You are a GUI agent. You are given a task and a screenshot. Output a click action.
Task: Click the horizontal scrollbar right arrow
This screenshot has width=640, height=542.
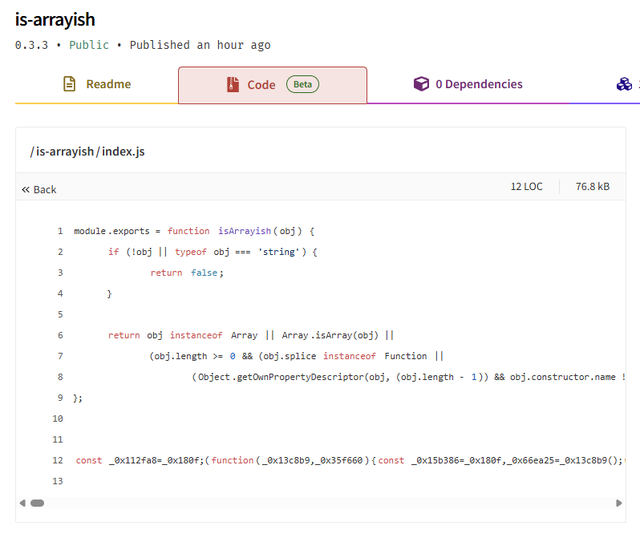pyautogui.click(x=619, y=503)
